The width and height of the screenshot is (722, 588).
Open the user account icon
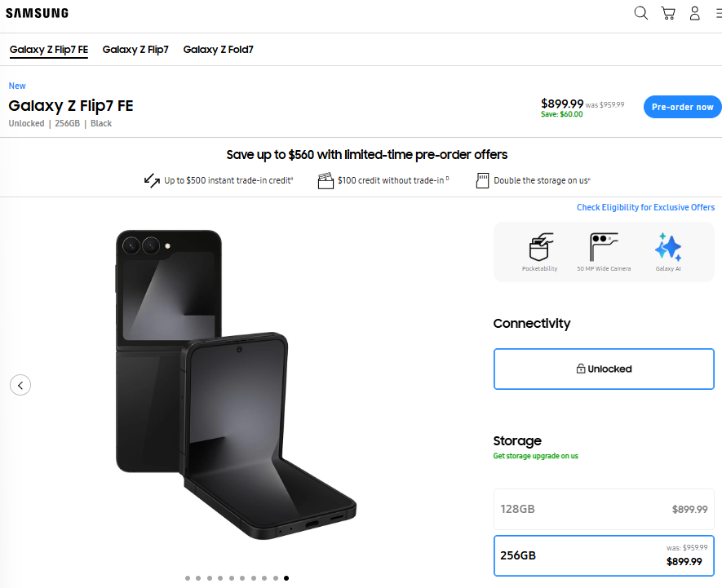[695, 13]
